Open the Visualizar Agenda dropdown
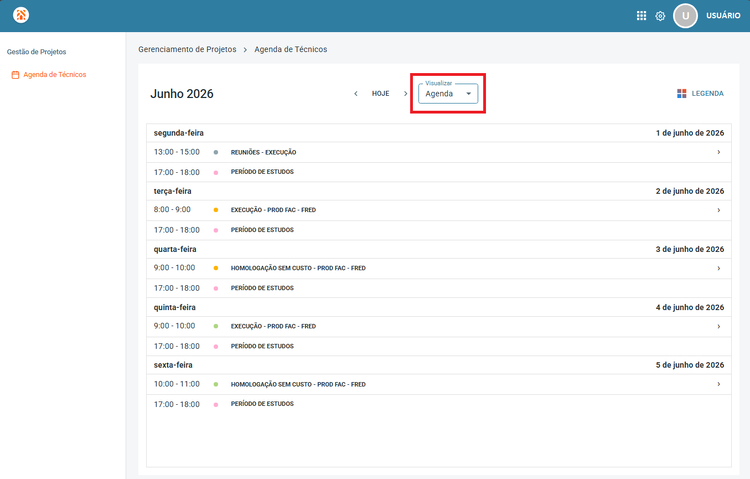Viewport: 750px width, 479px height. 448,93
